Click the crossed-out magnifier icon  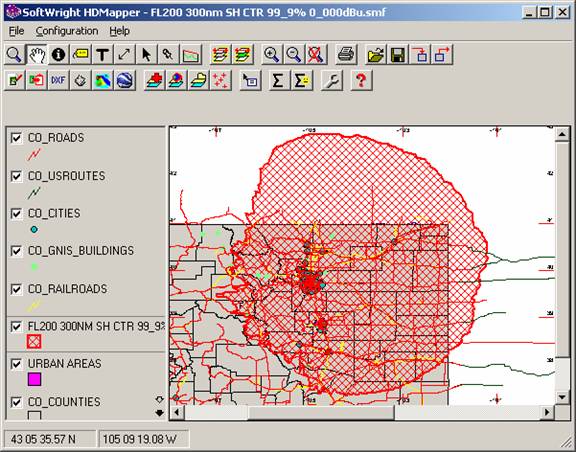tap(316, 55)
